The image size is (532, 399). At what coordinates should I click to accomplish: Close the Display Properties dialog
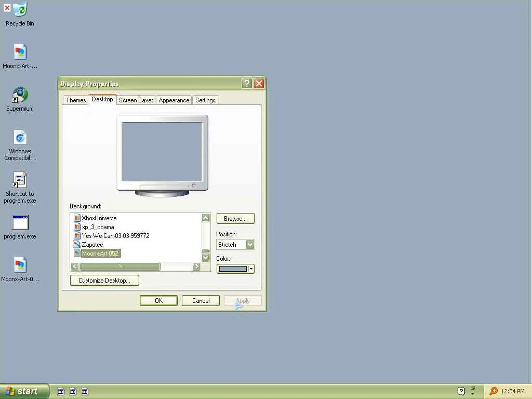click(x=259, y=84)
